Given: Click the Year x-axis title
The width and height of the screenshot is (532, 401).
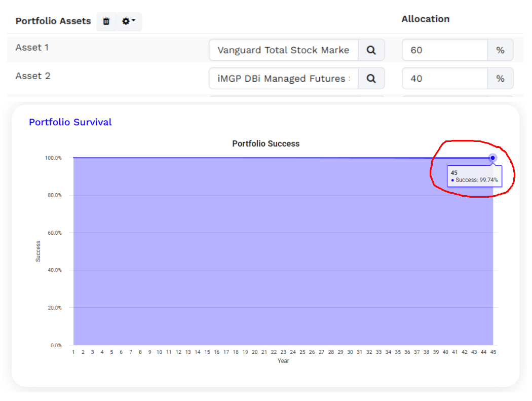Looking at the screenshot, I should coord(283,361).
